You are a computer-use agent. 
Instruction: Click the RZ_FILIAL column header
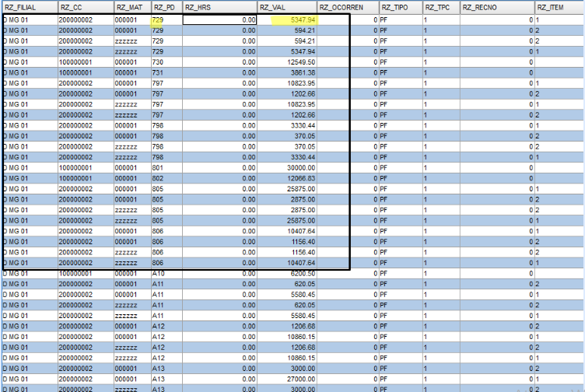(x=30, y=7)
